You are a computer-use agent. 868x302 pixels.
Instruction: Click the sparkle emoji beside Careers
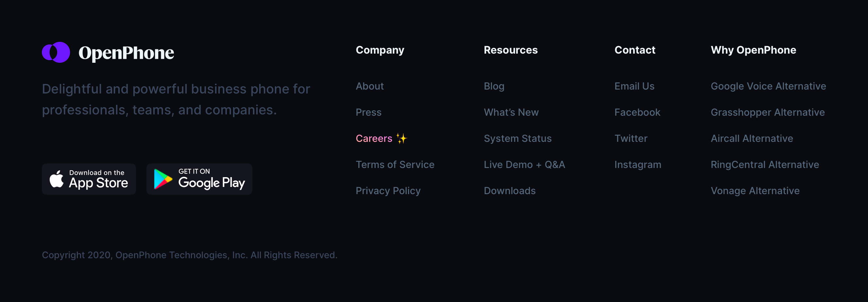[x=401, y=138]
